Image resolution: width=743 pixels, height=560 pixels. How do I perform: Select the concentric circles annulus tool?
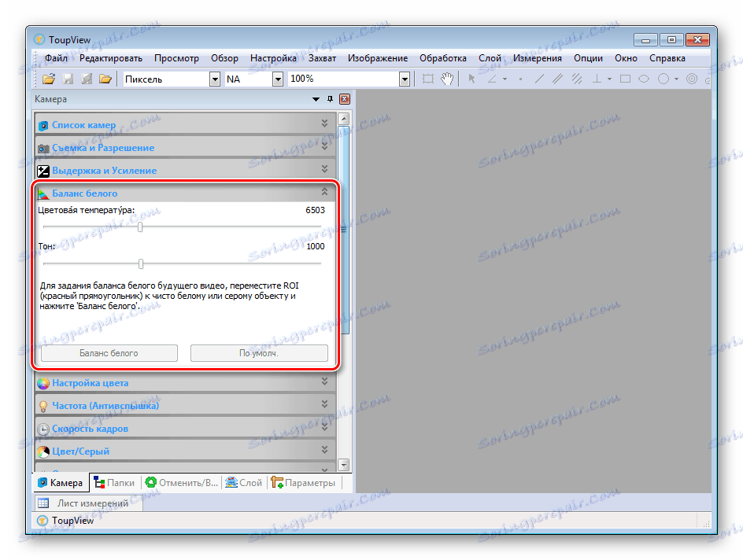(x=692, y=79)
